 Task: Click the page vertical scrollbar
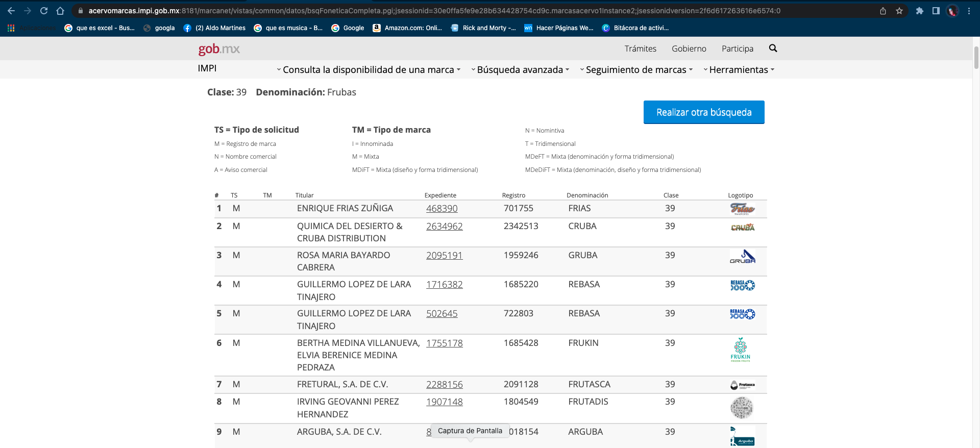pyautogui.click(x=976, y=57)
